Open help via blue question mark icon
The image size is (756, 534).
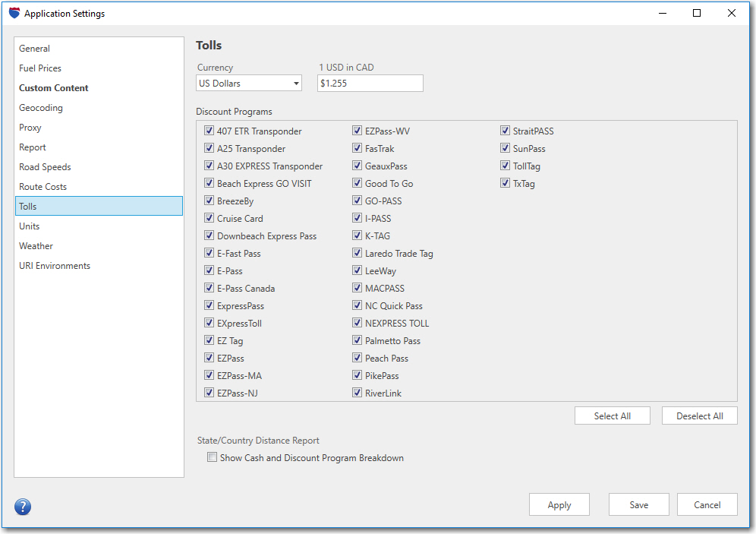[x=23, y=507]
